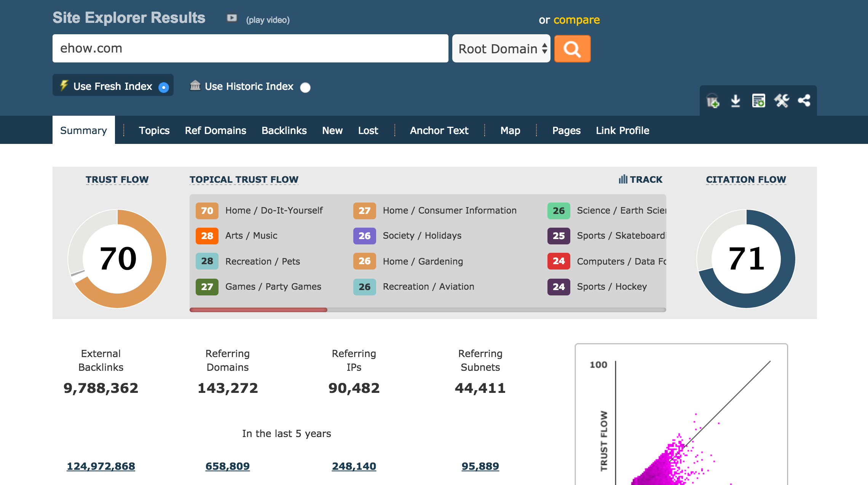Click the Citation Flow 71 donut chart
The height and width of the screenshot is (485, 868).
(x=746, y=258)
